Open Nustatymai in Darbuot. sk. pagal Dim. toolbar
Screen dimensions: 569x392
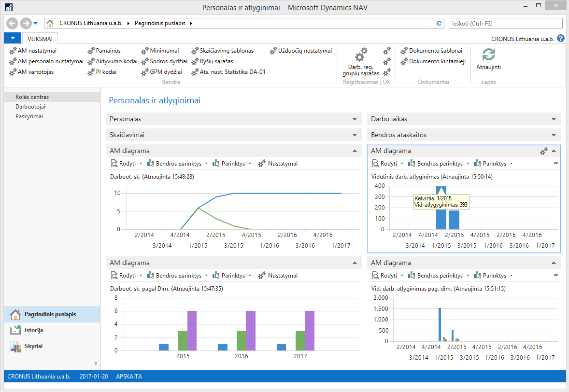click(x=278, y=276)
